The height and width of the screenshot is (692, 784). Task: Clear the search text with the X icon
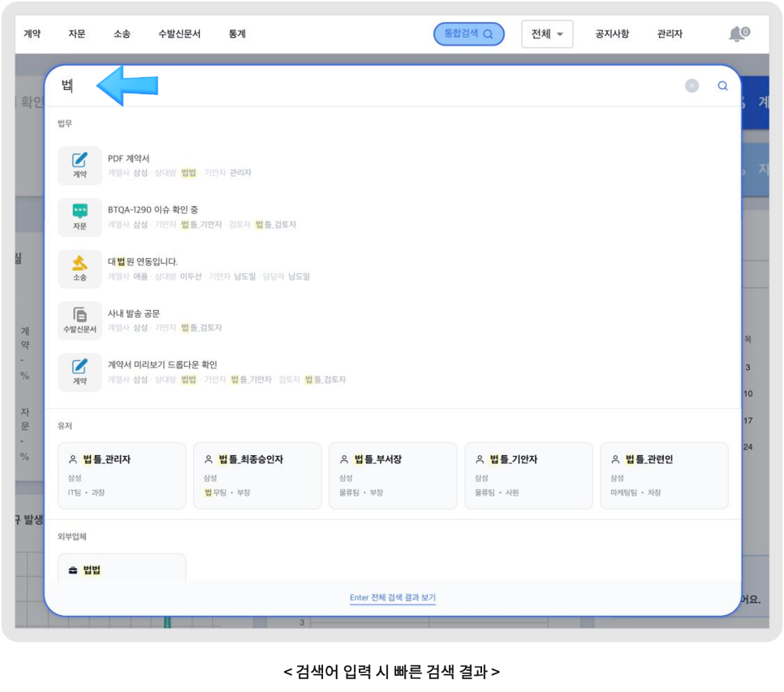click(x=692, y=86)
